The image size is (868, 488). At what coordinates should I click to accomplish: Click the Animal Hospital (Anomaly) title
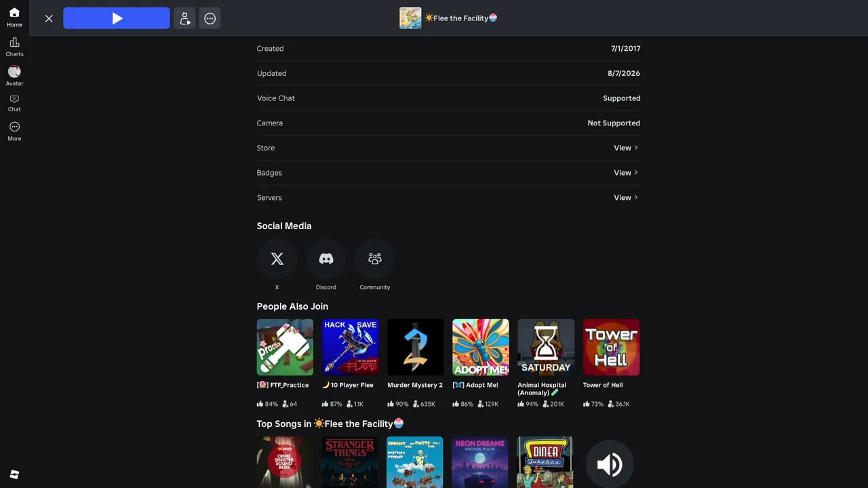click(x=542, y=388)
